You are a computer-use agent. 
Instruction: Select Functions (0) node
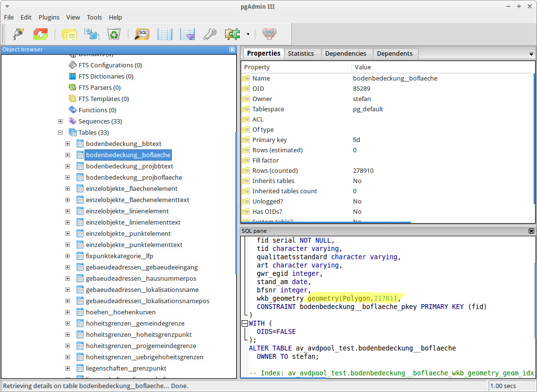pyautogui.click(x=97, y=110)
